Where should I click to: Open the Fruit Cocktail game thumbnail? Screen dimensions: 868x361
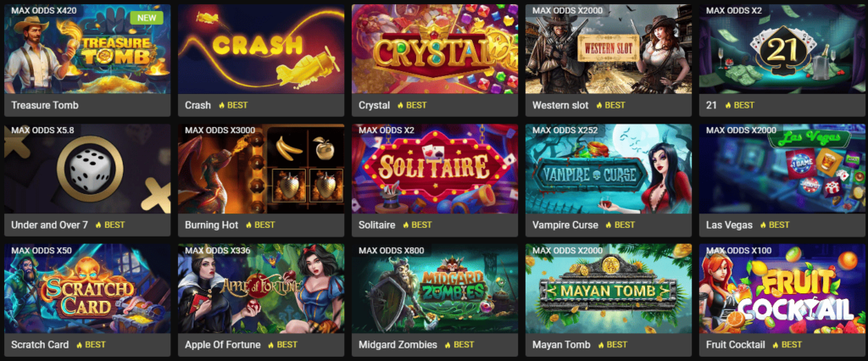point(782,288)
